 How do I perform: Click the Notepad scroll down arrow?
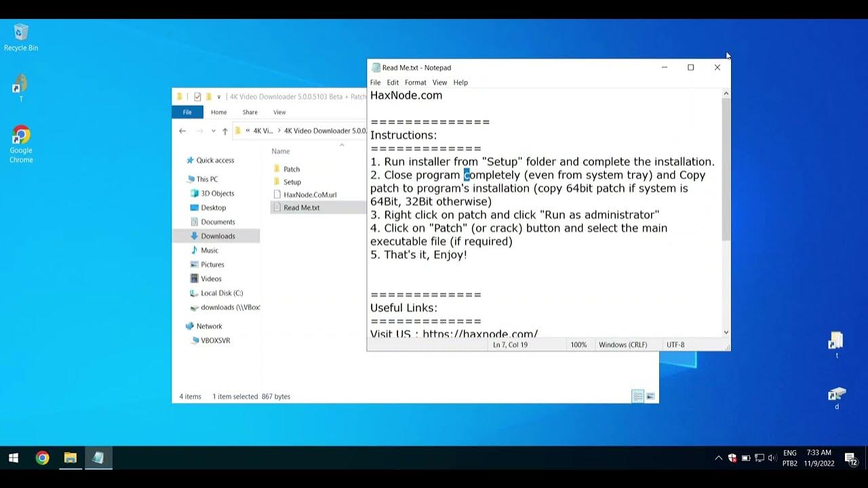[x=726, y=332]
